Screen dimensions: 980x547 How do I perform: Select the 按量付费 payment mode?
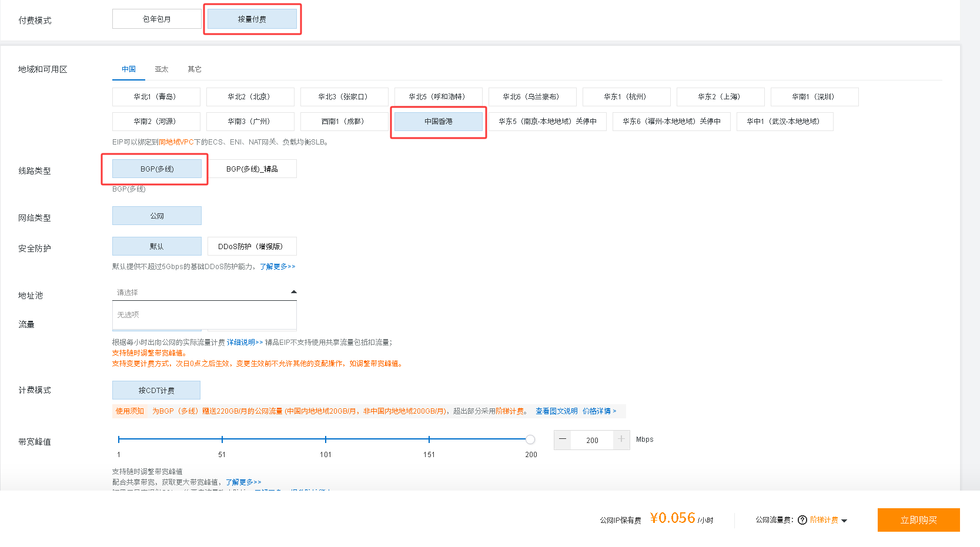pyautogui.click(x=252, y=18)
